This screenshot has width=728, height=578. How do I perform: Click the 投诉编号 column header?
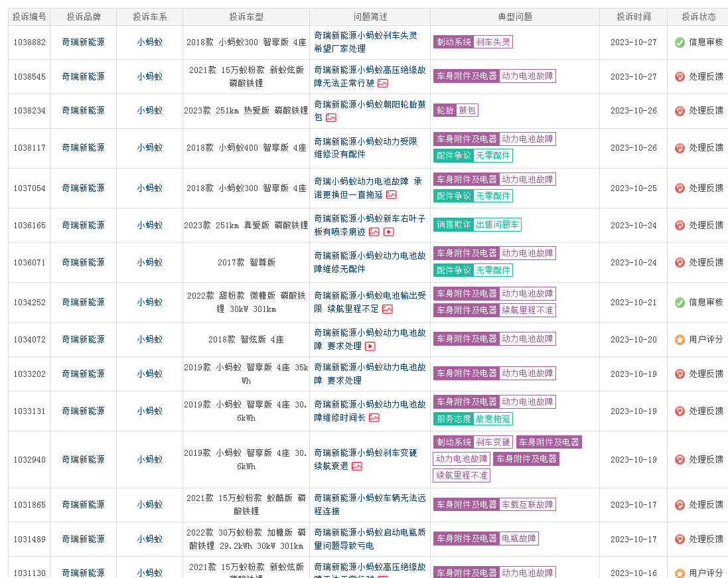[x=29, y=17]
